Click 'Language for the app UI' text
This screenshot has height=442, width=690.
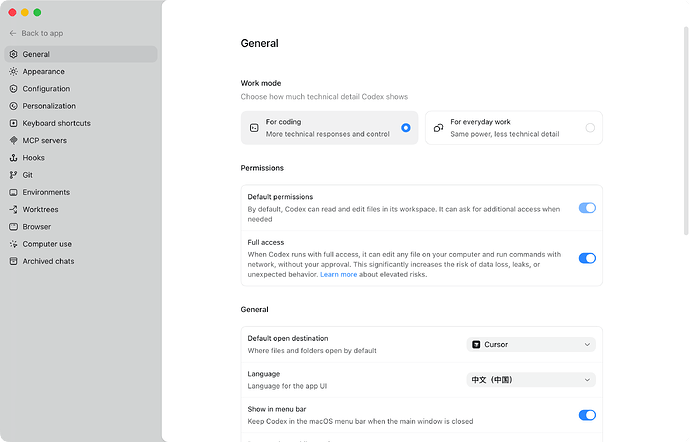287,386
